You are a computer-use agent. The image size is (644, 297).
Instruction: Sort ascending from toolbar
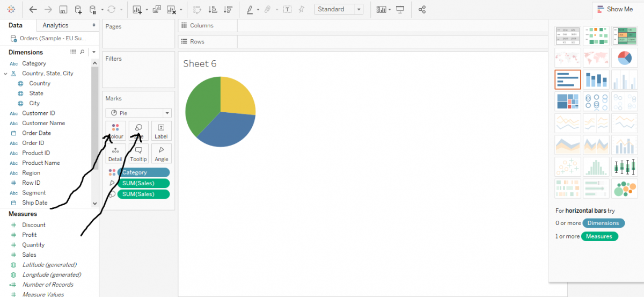[x=213, y=10]
